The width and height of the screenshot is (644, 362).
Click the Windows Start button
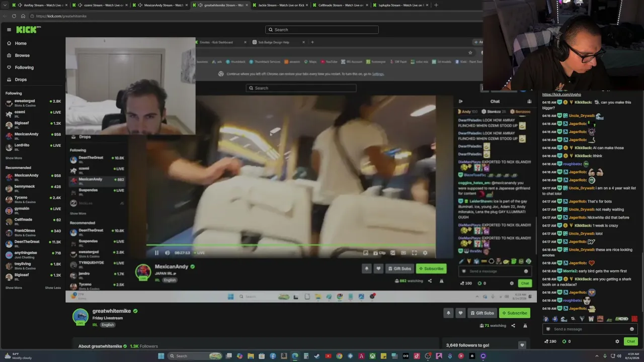[161, 356]
